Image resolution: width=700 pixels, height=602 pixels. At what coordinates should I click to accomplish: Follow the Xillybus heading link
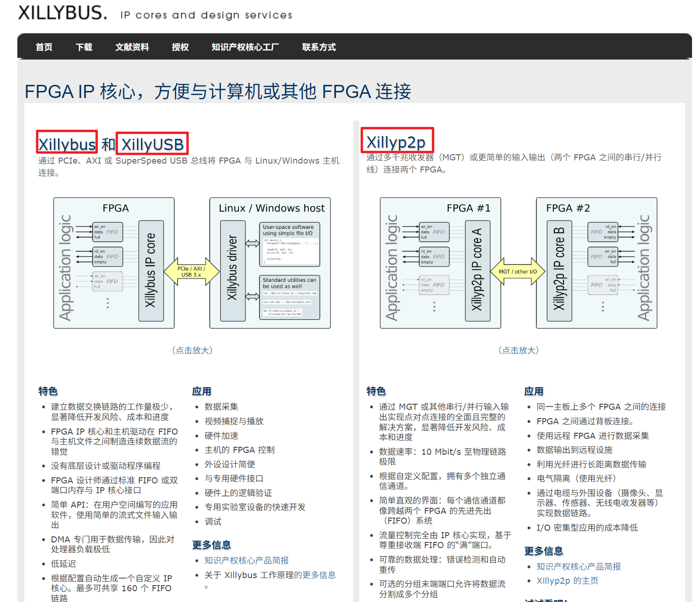(x=67, y=143)
